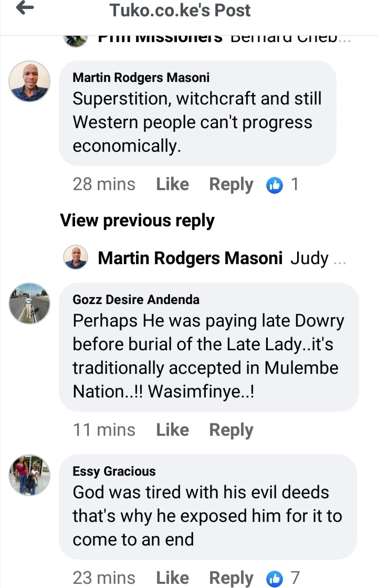Expand View previous reply

(x=137, y=220)
